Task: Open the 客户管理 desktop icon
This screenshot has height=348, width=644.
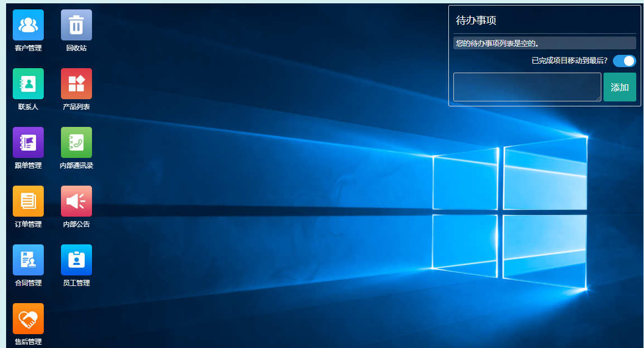Action: 28,25
